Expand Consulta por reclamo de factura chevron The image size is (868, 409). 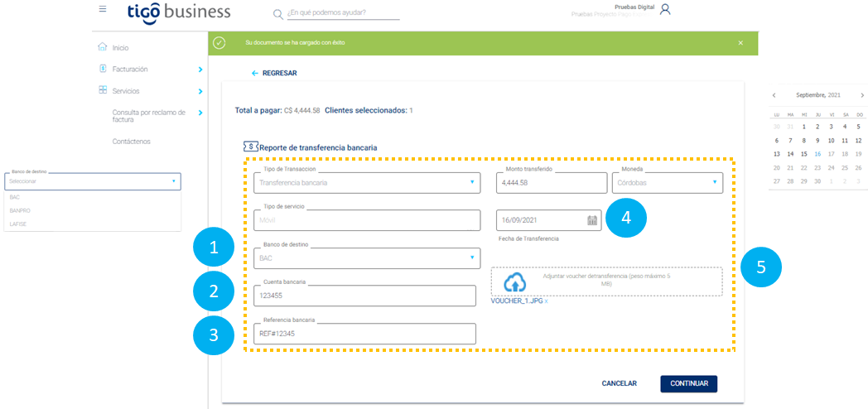(200, 113)
